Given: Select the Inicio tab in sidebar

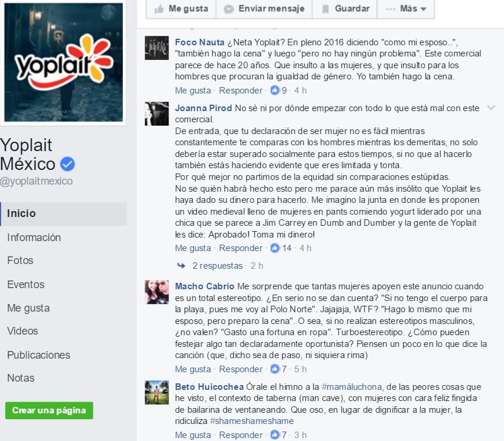Looking at the screenshot, I should coord(63,213).
